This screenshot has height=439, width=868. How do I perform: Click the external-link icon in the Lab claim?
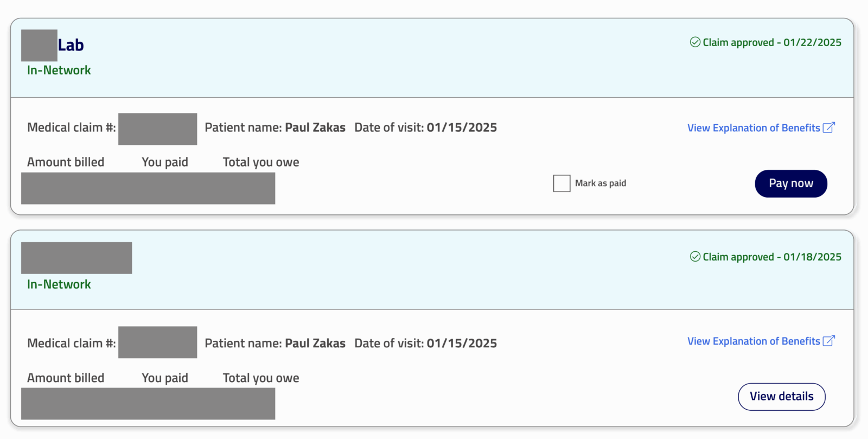[828, 128]
